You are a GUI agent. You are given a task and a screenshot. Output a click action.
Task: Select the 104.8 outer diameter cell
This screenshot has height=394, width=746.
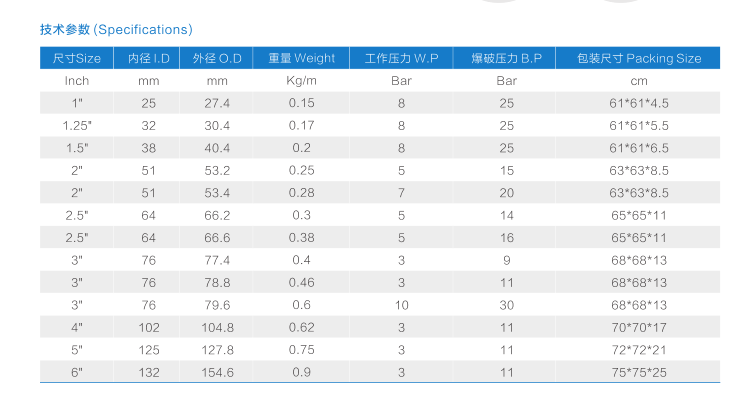[217, 327]
